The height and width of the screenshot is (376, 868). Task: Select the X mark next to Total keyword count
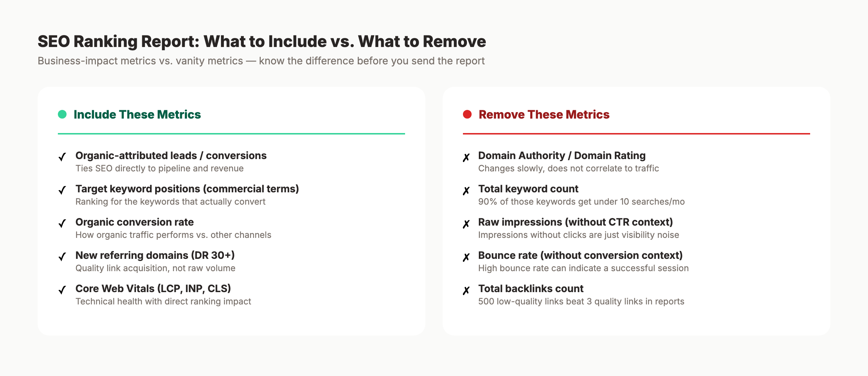pos(466,189)
